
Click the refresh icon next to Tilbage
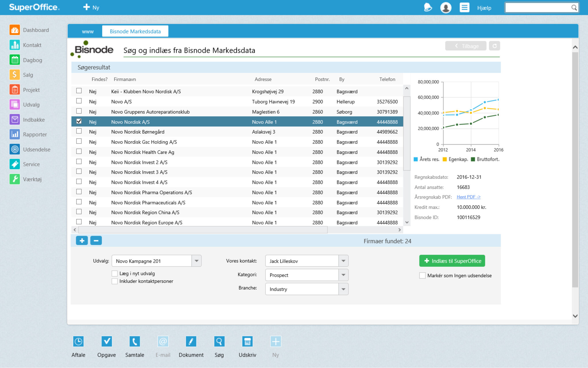point(494,46)
